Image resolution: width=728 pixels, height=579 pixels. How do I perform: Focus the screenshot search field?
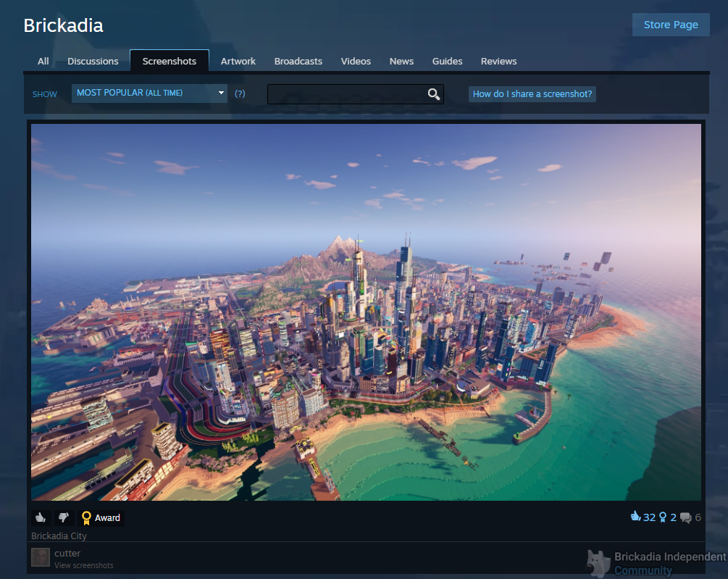[x=346, y=94]
